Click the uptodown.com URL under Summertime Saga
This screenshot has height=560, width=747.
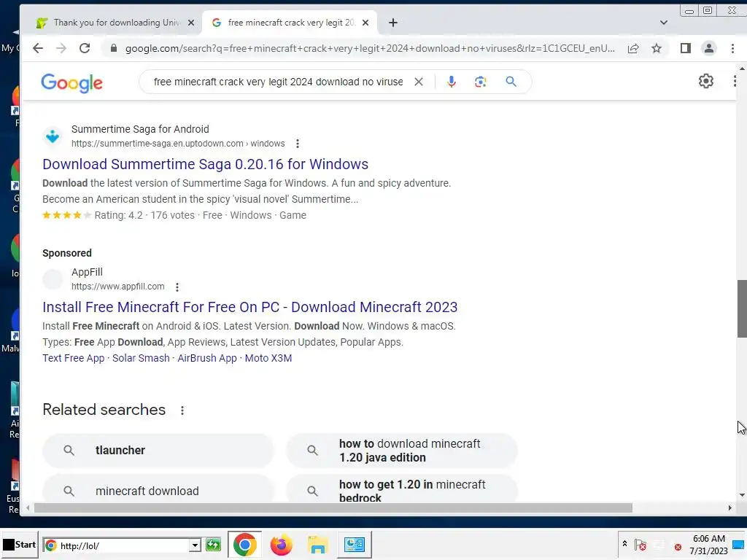[178, 144]
